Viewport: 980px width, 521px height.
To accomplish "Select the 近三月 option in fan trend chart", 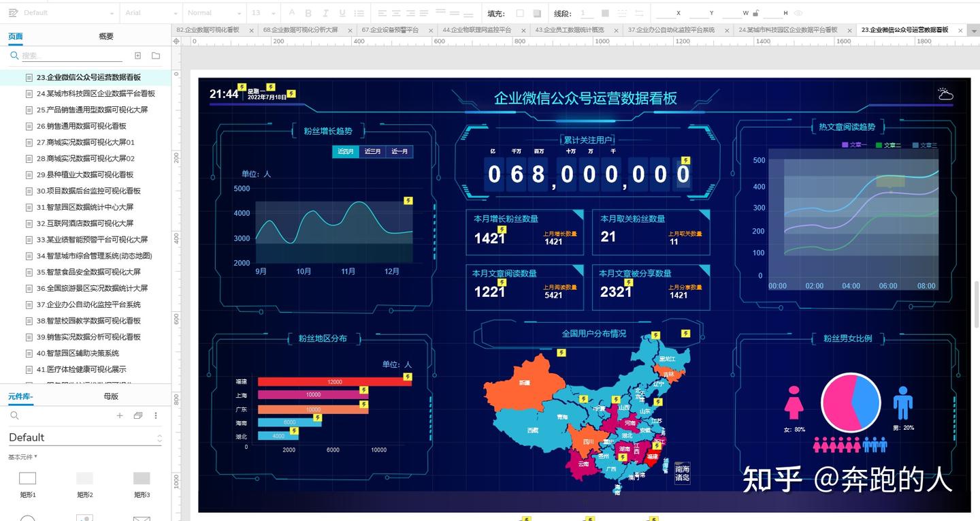I will [x=372, y=152].
